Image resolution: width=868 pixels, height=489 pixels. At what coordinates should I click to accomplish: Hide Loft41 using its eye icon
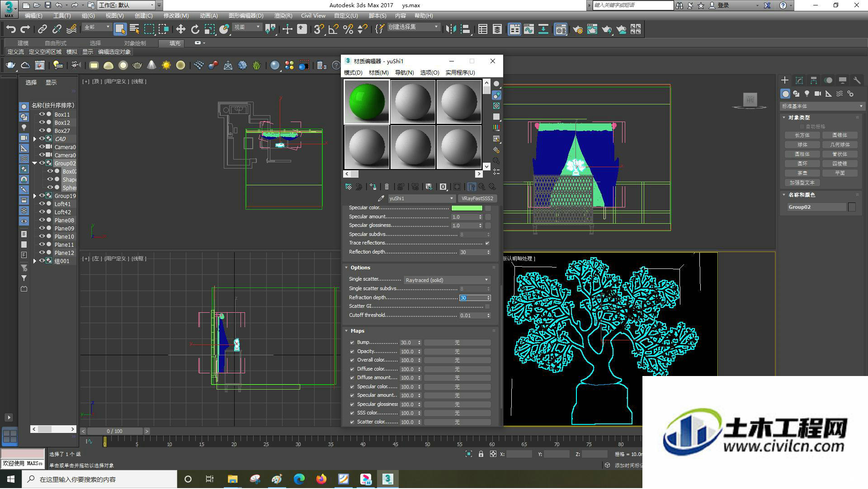42,204
